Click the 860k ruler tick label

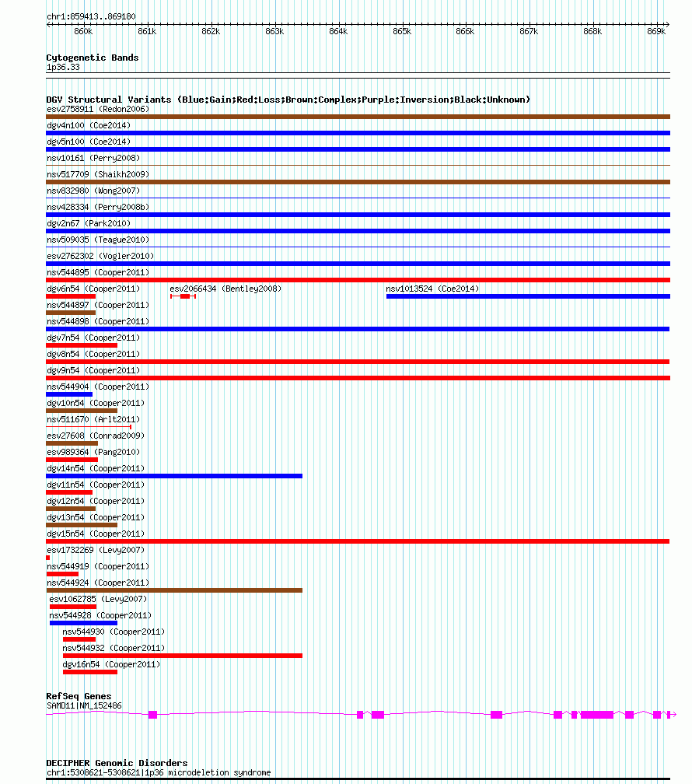tap(83, 31)
